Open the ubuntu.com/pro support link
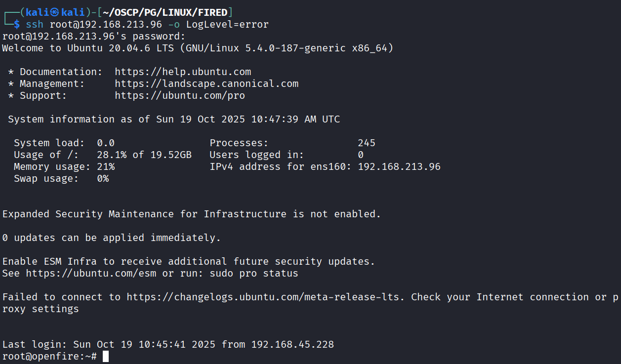Screen dimensions: 621x364 click(x=180, y=96)
